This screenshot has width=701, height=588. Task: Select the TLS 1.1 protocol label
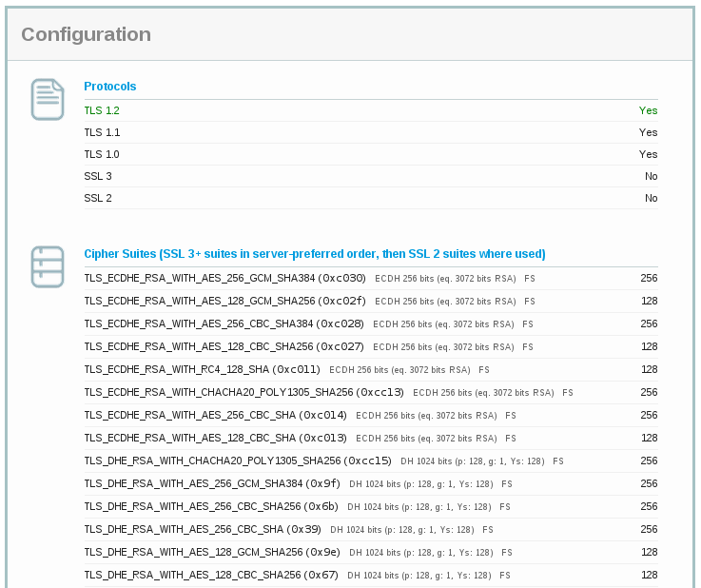click(102, 132)
